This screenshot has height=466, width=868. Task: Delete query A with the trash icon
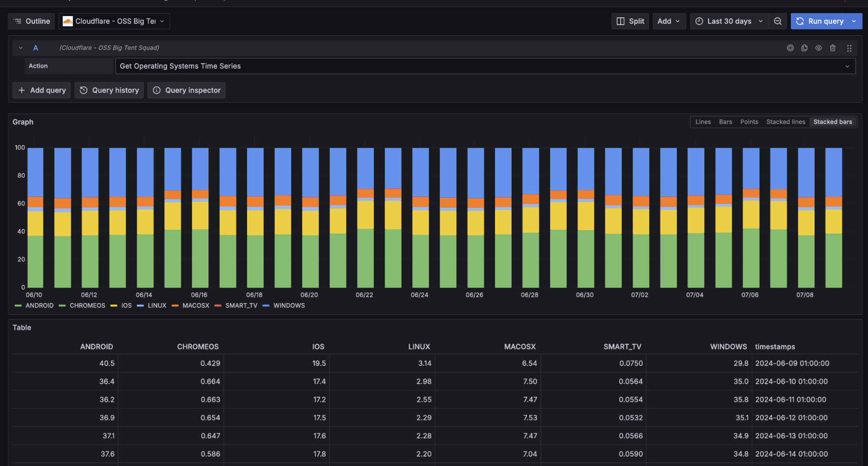pyautogui.click(x=832, y=48)
